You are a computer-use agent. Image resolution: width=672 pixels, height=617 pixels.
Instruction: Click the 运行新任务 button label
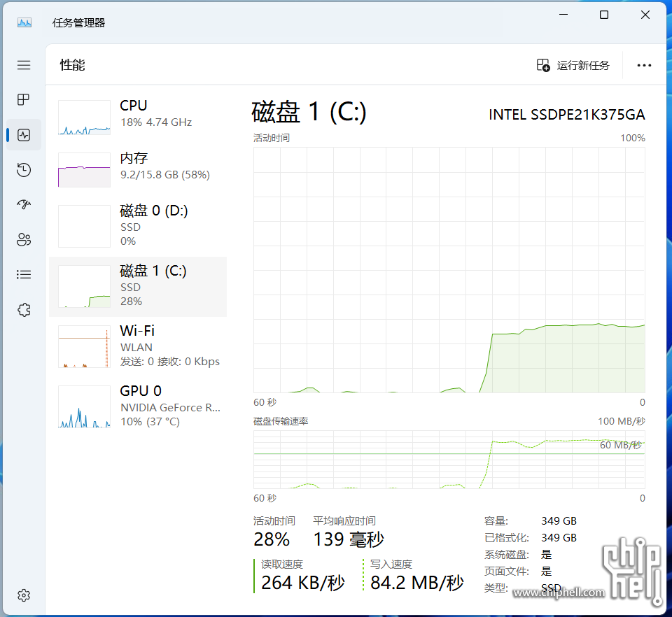(583, 65)
